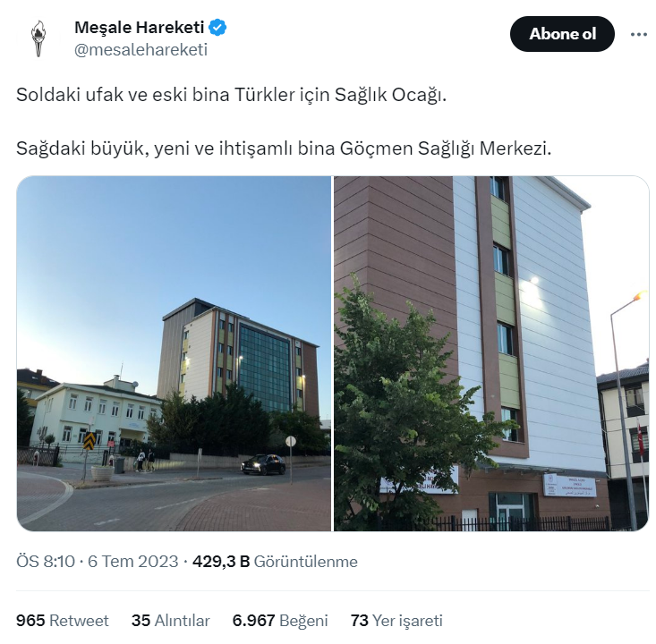This screenshot has height=644, width=656.
Task: Visit the @mesalehareketi handle link
Action: 141,50
